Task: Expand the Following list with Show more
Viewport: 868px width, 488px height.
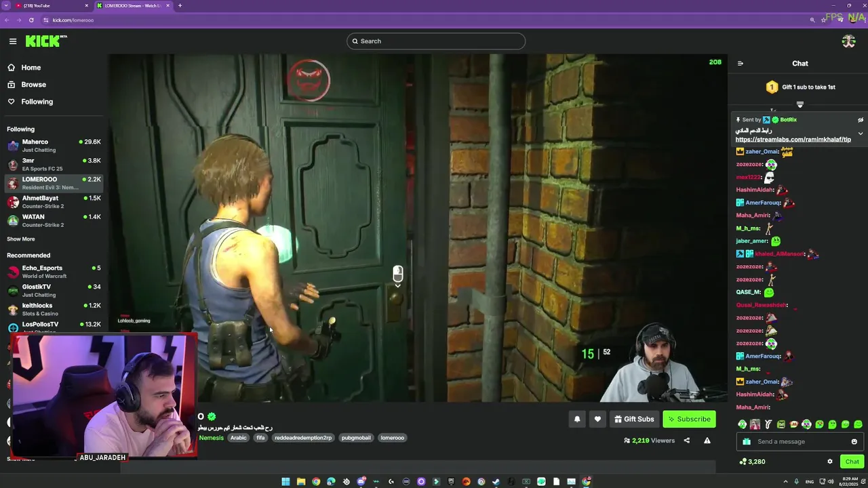Action: [21, 239]
